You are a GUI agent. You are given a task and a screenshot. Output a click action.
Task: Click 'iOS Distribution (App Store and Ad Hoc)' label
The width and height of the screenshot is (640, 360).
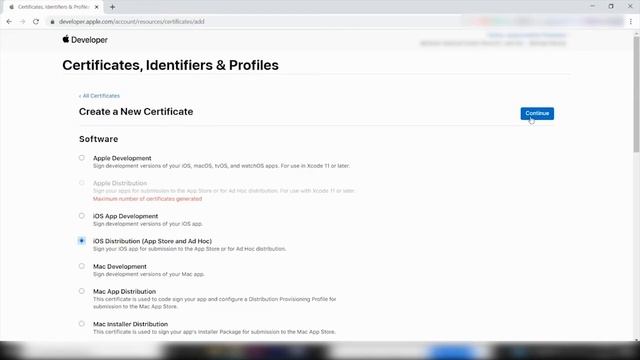pyautogui.click(x=152, y=241)
